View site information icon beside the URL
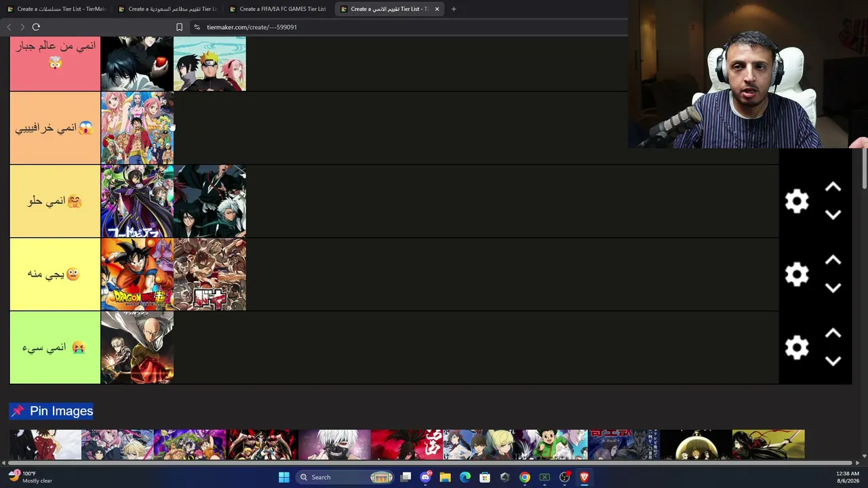868x488 pixels. point(197,27)
